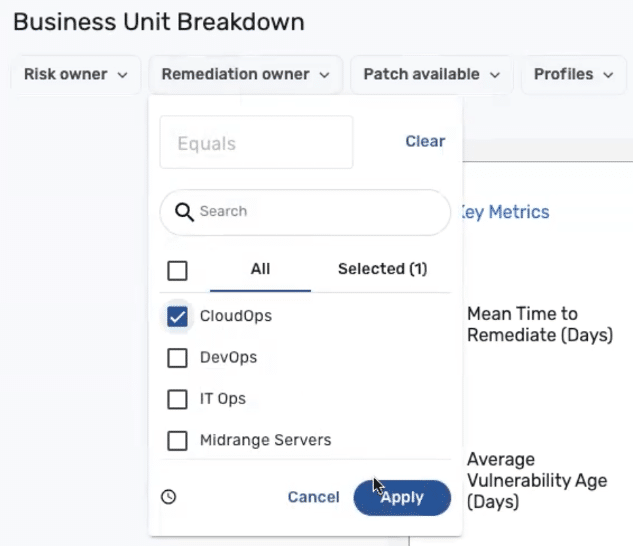
Task: Open the Risk owner dropdown
Action: (x=75, y=75)
